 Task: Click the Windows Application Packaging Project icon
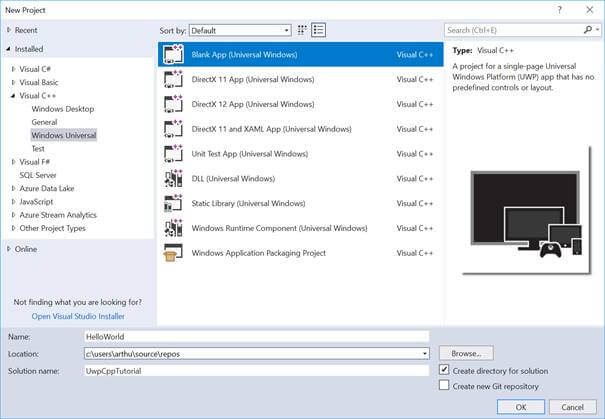(173, 253)
